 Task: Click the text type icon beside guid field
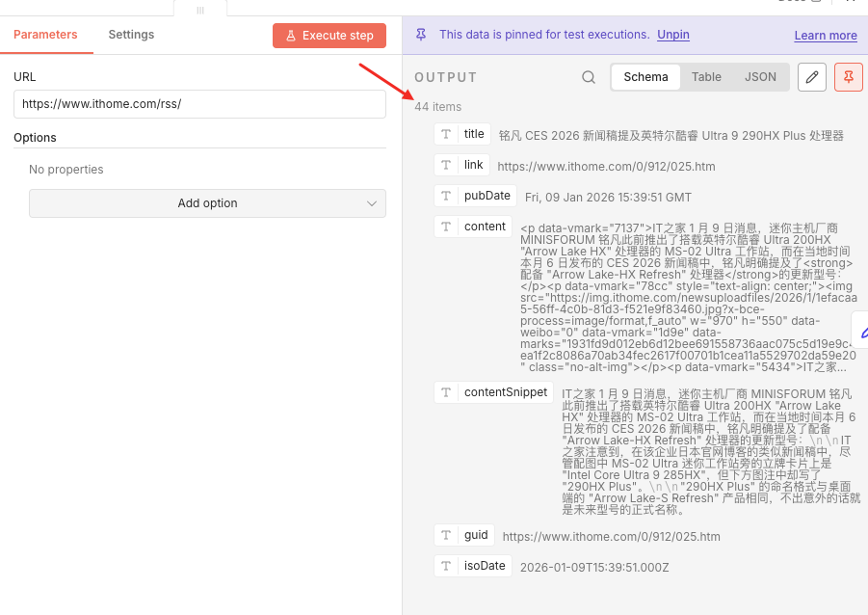[x=446, y=535]
